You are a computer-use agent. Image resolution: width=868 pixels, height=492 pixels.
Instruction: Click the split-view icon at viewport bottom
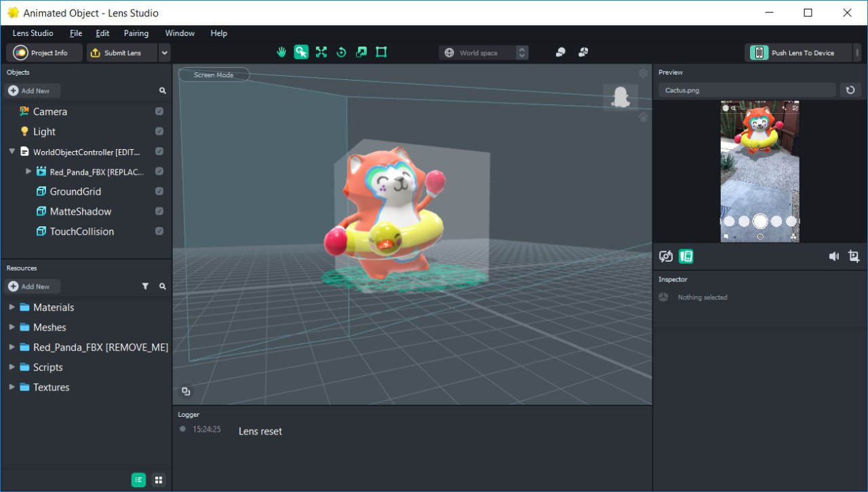coord(186,392)
